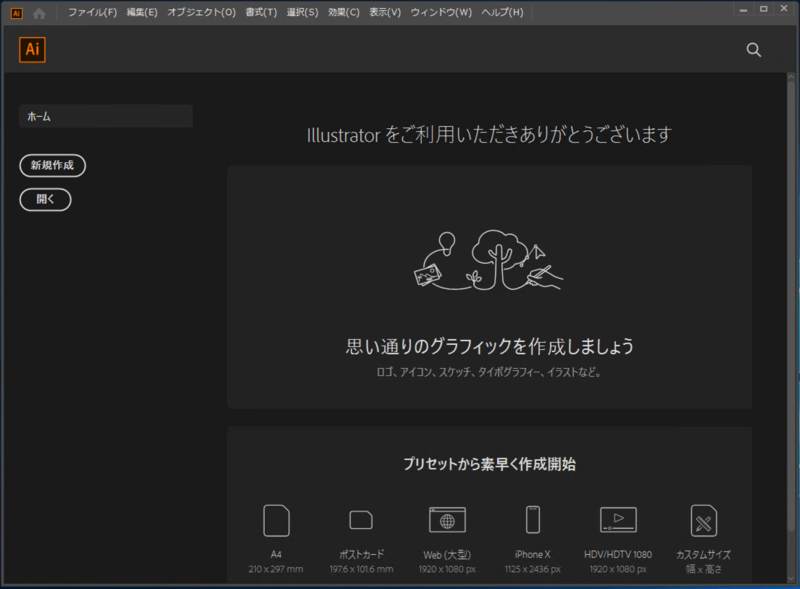Pick the HDV/HDTV 1080 preset icon
The height and width of the screenshot is (589, 800).
point(618,520)
